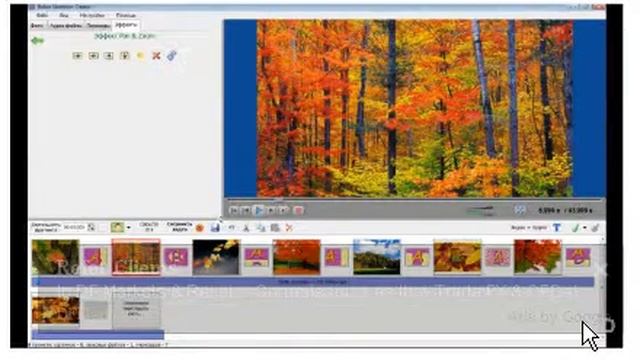This screenshot has height=360, width=640.
Task: Click the blue chain link icon in effects panel
Action: 171,56
